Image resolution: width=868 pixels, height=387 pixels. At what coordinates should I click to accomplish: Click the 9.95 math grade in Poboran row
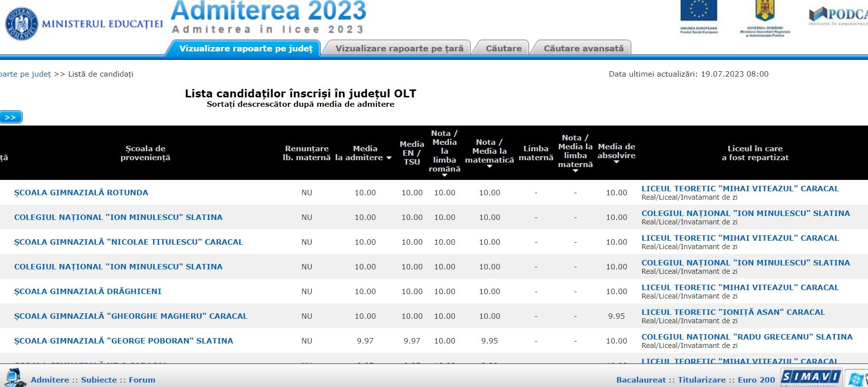tap(490, 341)
